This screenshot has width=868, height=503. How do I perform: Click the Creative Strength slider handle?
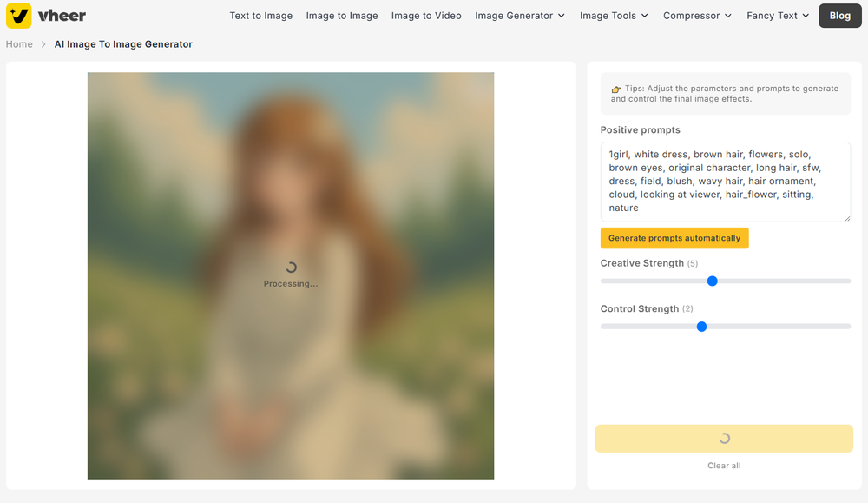click(712, 281)
